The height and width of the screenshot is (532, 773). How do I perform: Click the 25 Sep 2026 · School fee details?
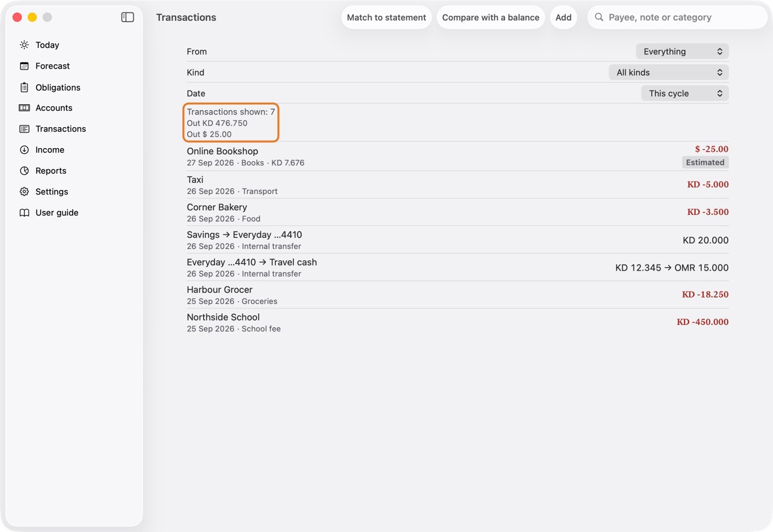[234, 329]
